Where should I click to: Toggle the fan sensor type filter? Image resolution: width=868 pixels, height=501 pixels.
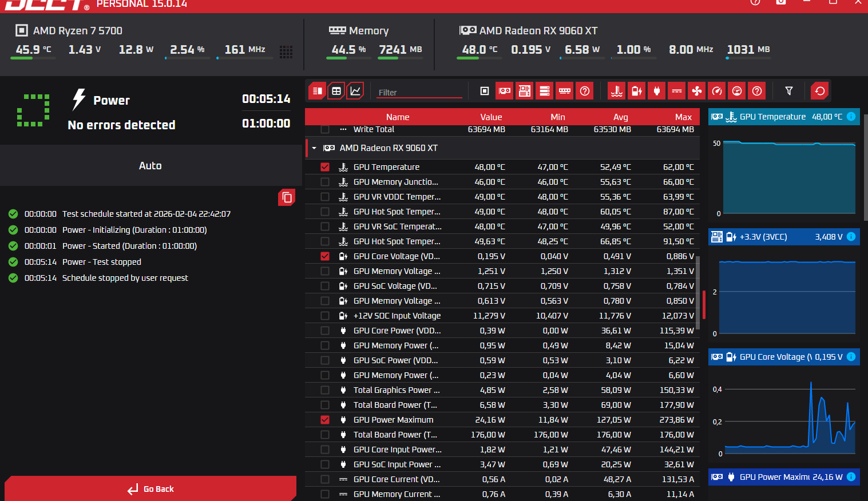(x=697, y=91)
